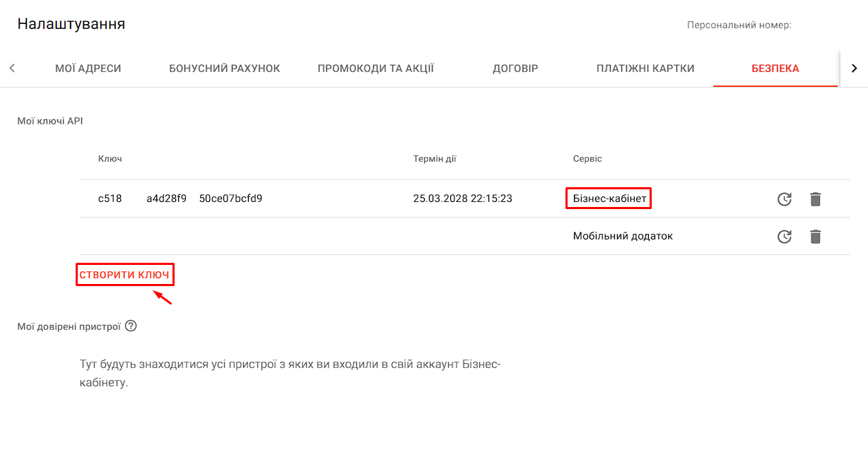The image size is (868, 450).
Task: Collapse tab strip using left arrow
Action: [x=12, y=68]
